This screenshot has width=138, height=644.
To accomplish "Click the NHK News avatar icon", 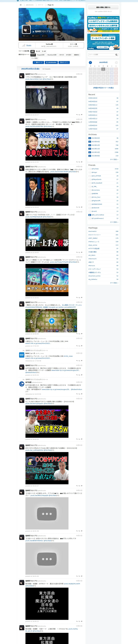I will tap(22, 355).
